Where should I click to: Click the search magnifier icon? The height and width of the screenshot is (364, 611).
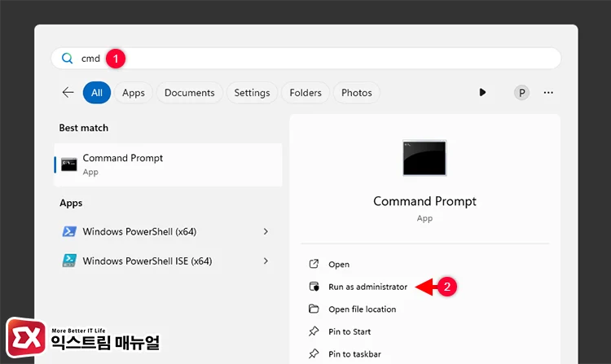point(68,59)
